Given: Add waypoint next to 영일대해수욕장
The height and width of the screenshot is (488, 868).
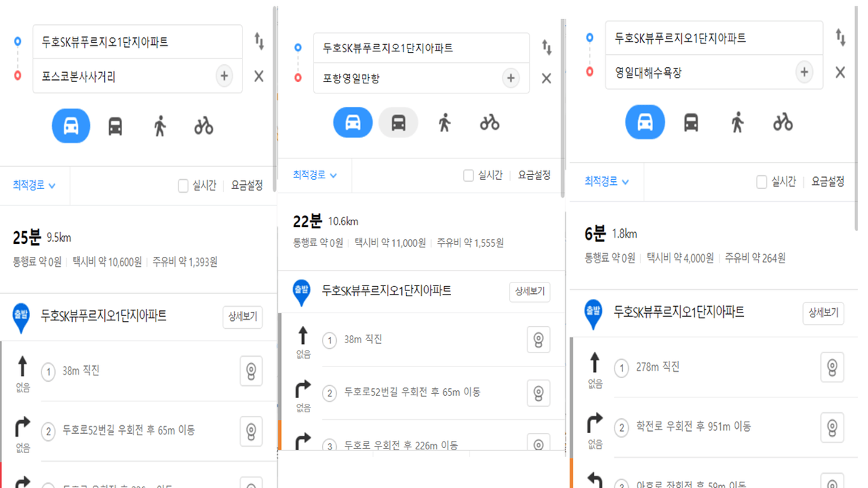Looking at the screenshot, I should (x=804, y=72).
